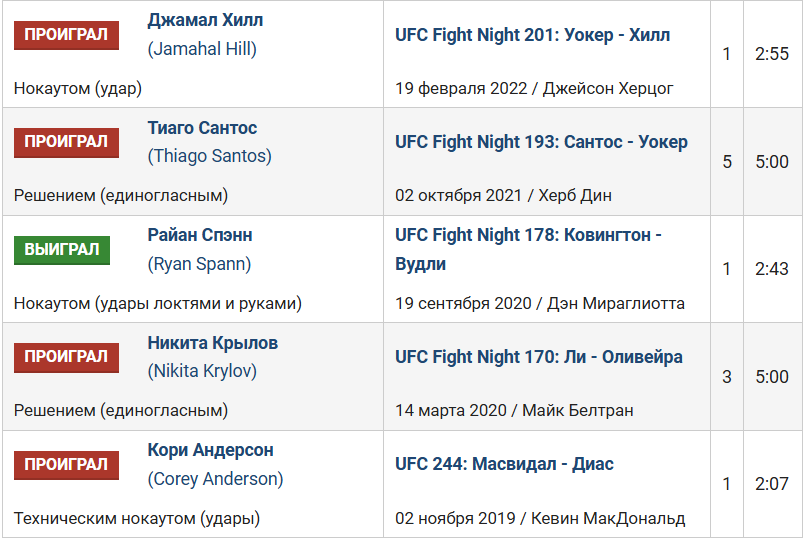The height and width of the screenshot is (538, 803).
Task: Click ПРОИГРАЛ badge next to Кори Андерсон
Action: [x=66, y=465]
